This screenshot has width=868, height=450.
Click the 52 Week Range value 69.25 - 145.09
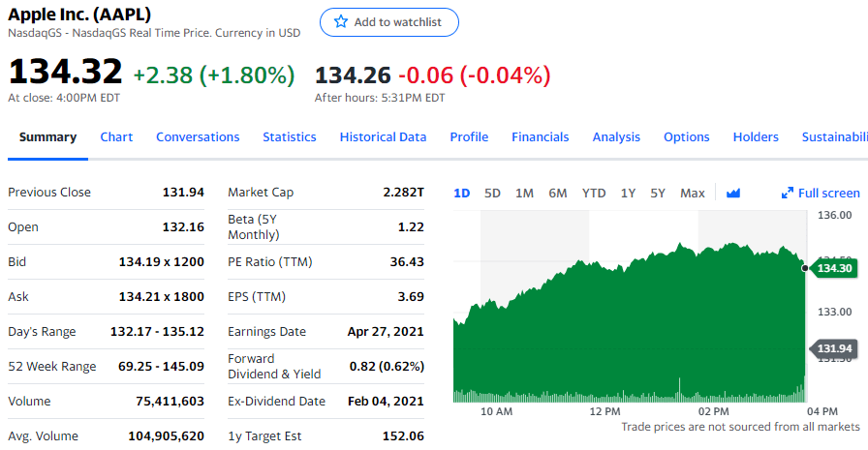(x=161, y=367)
